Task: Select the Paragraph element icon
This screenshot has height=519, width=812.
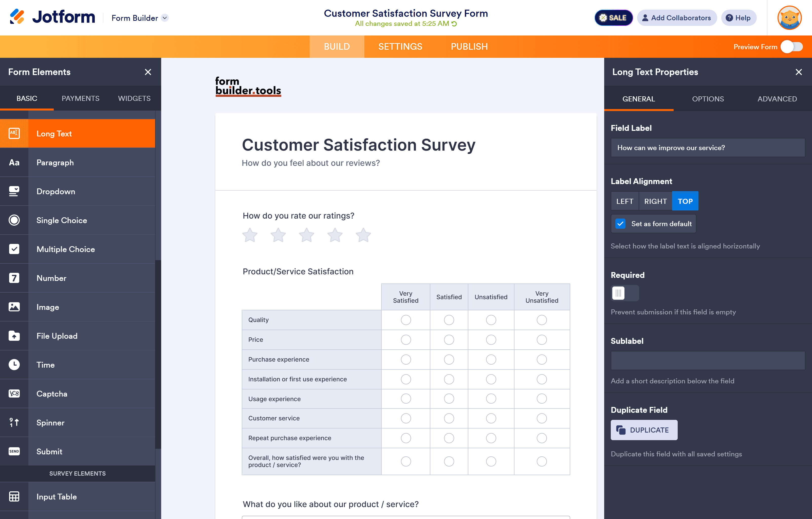Action: click(14, 162)
